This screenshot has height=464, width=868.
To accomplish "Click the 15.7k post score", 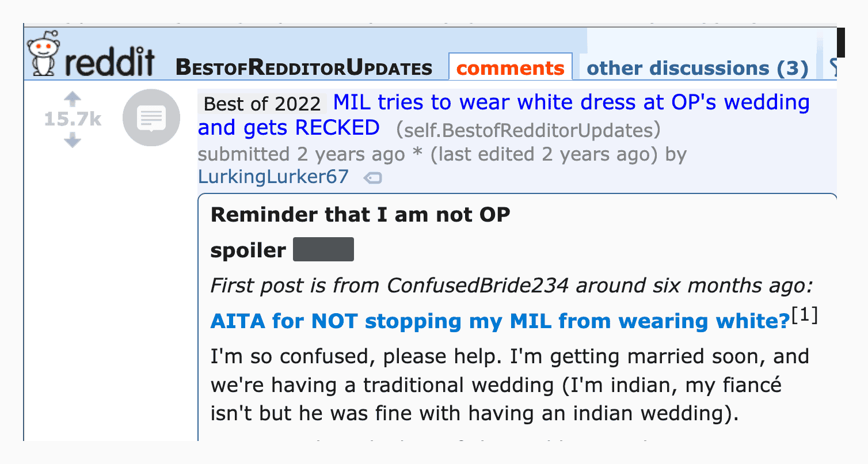I will tap(73, 120).
